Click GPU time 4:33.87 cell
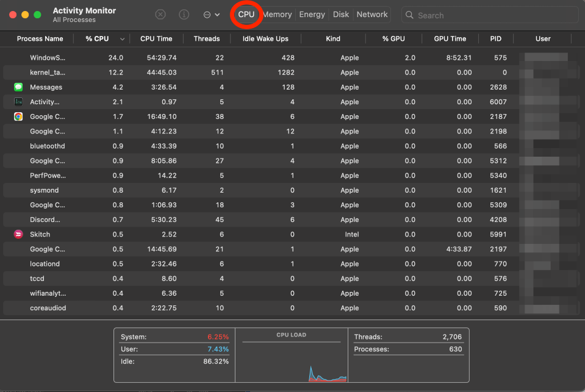The image size is (585, 392). (x=459, y=249)
